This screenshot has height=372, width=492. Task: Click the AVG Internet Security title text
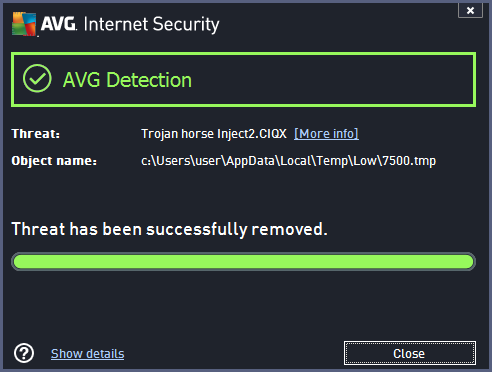click(x=130, y=24)
